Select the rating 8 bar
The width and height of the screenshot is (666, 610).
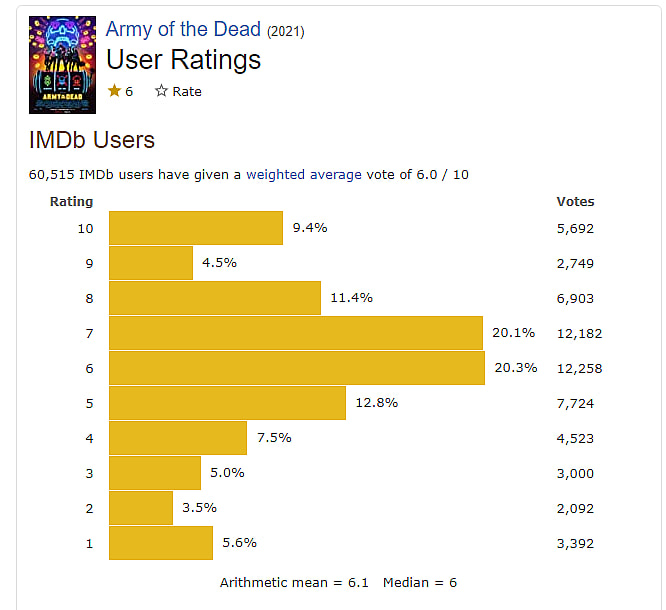(x=215, y=298)
